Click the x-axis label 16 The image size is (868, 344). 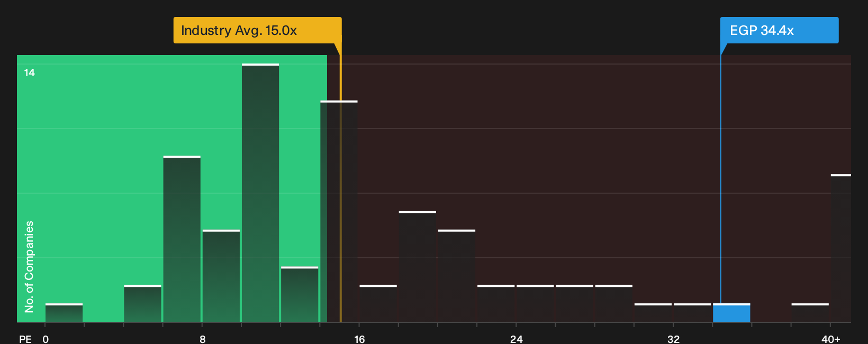point(359,339)
